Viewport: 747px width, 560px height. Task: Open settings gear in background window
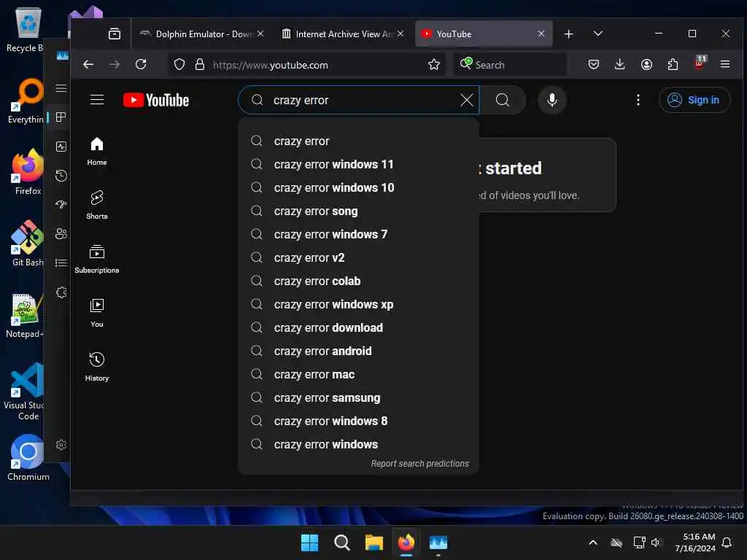pos(61,445)
